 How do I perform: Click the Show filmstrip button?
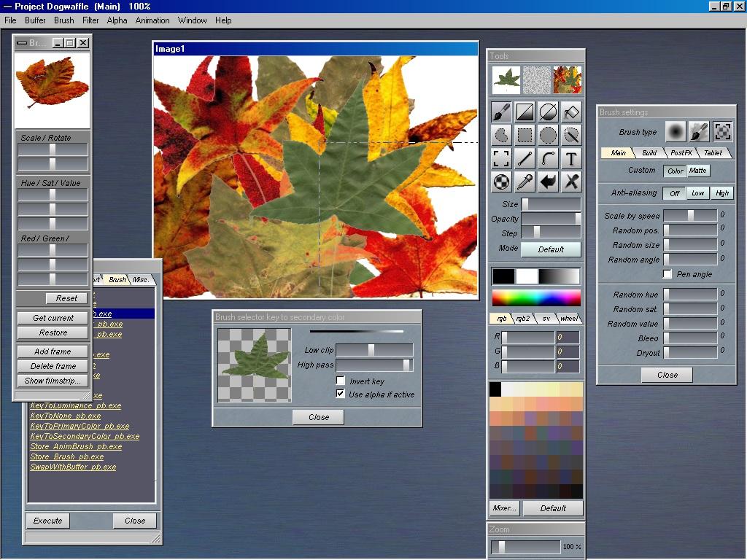coord(53,381)
